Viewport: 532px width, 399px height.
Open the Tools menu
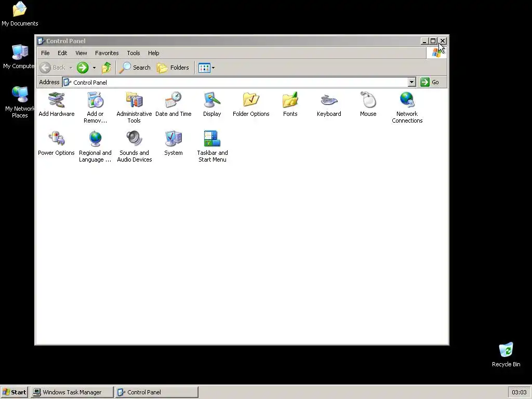(x=134, y=53)
